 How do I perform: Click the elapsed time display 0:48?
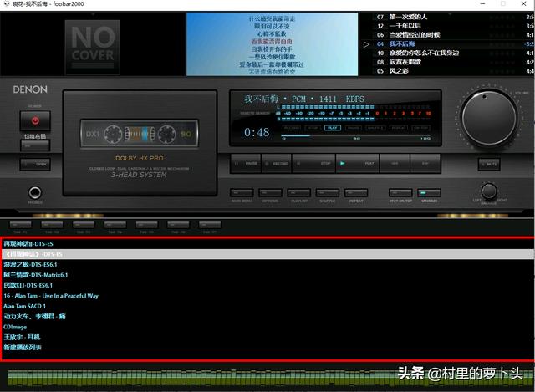tap(257, 132)
